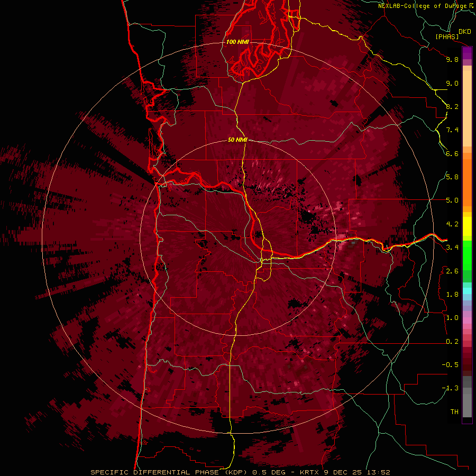Click the 6.6 scale value
The width and height of the screenshot is (476, 476).
click(x=452, y=153)
